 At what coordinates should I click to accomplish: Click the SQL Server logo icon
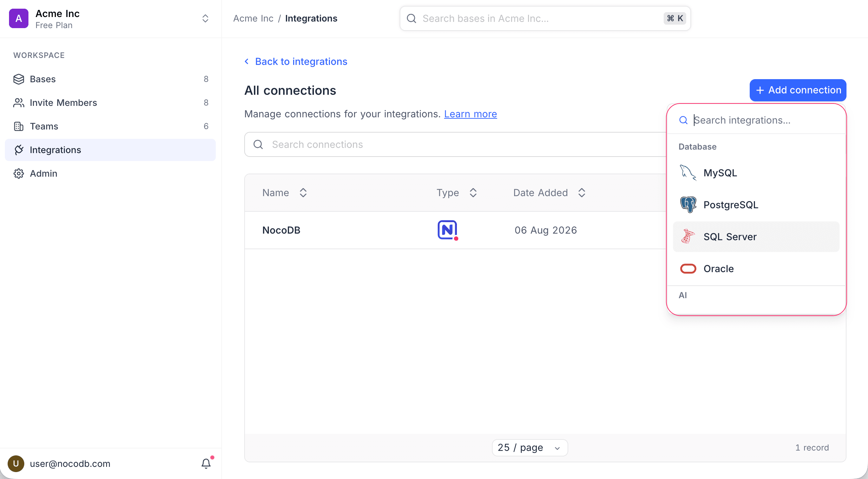click(x=688, y=237)
